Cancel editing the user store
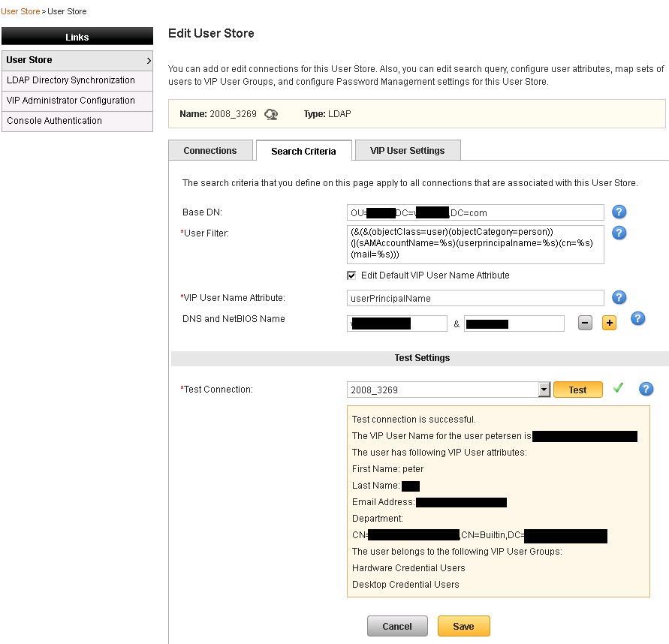This screenshot has height=644, width=669. click(397, 626)
